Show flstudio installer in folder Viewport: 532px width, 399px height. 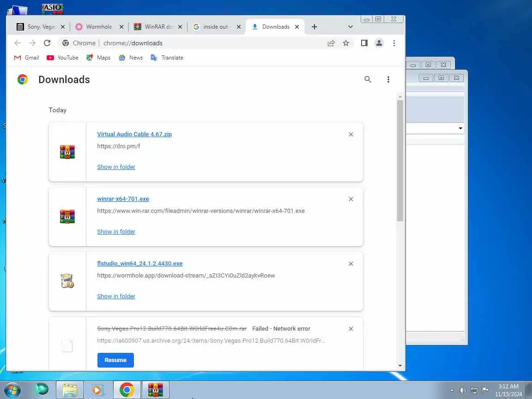click(x=116, y=296)
